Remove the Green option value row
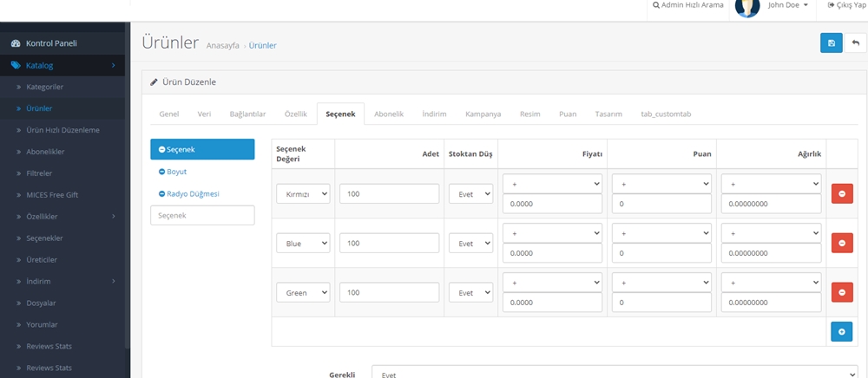 pos(841,293)
